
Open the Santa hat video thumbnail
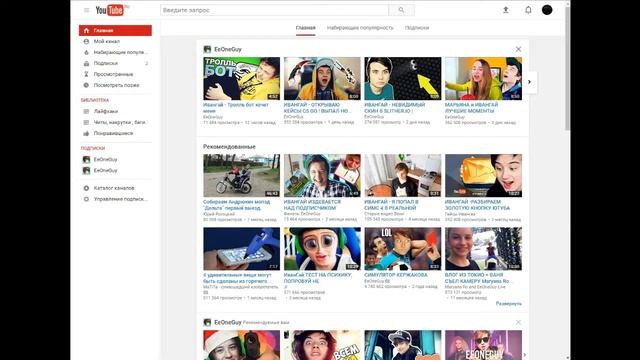(x=242, y=345)
